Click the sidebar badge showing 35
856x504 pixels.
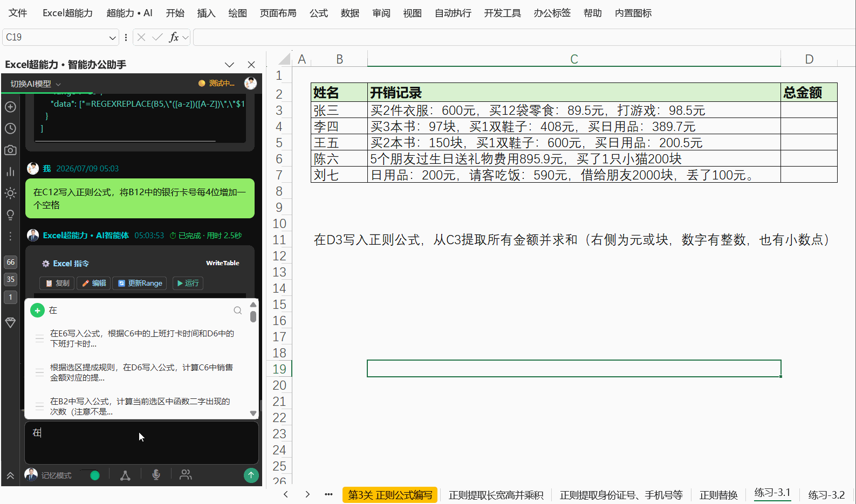(10, 279)
